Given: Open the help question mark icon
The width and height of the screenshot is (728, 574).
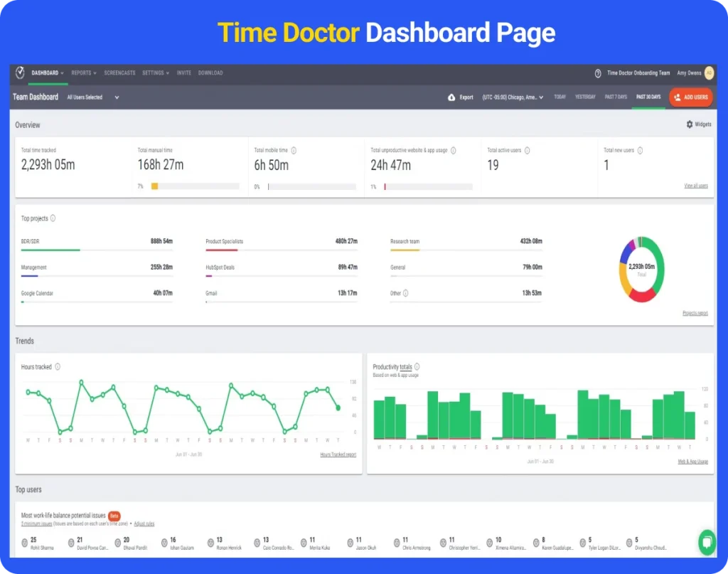Looking at the screenshot, I should (597, 73).
